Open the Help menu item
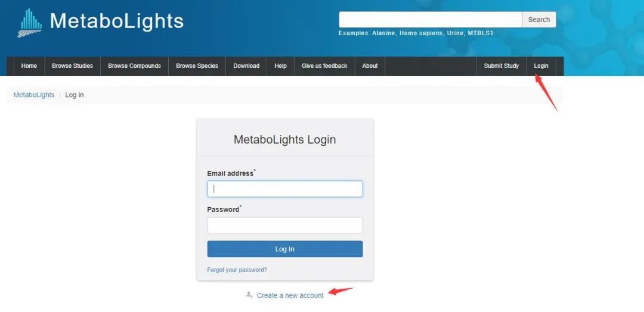 tap(280, 66)
